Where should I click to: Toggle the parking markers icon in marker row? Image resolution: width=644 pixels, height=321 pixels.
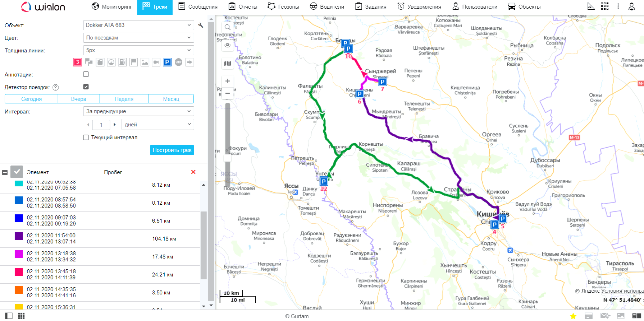[x=167, y=62]
